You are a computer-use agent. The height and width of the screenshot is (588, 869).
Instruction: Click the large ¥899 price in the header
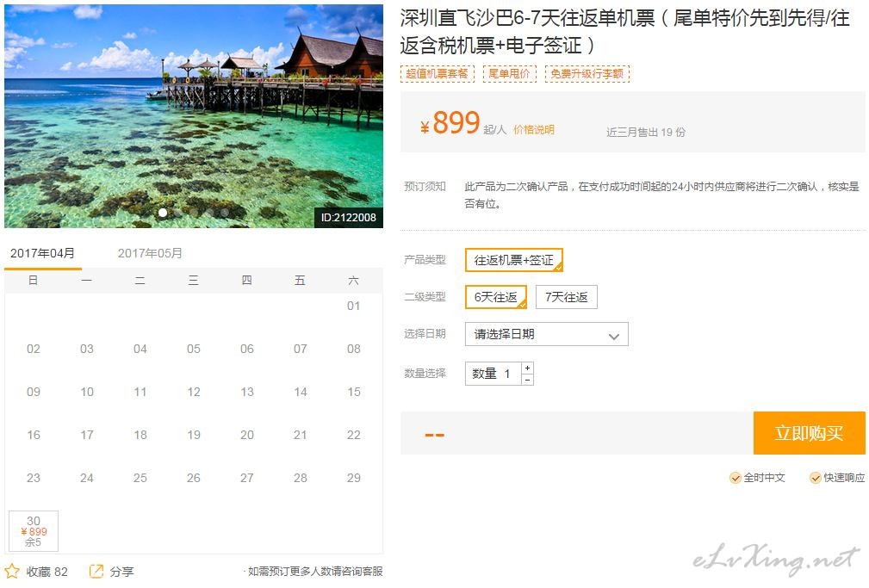click(450, 122)
